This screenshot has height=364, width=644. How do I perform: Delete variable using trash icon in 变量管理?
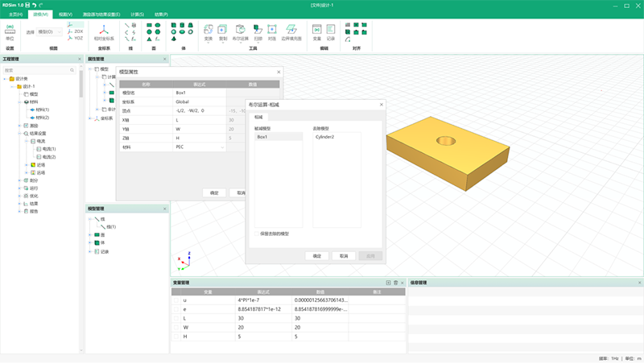395,283
